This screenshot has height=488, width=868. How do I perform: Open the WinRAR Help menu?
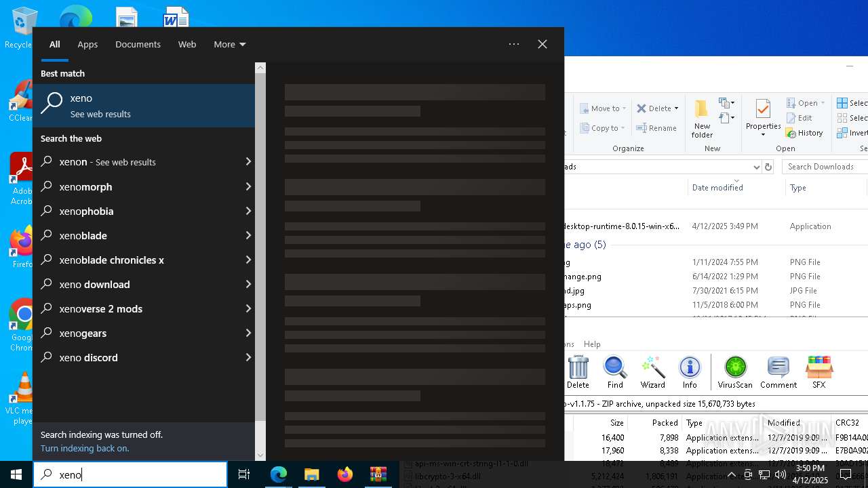pos(592,344)
